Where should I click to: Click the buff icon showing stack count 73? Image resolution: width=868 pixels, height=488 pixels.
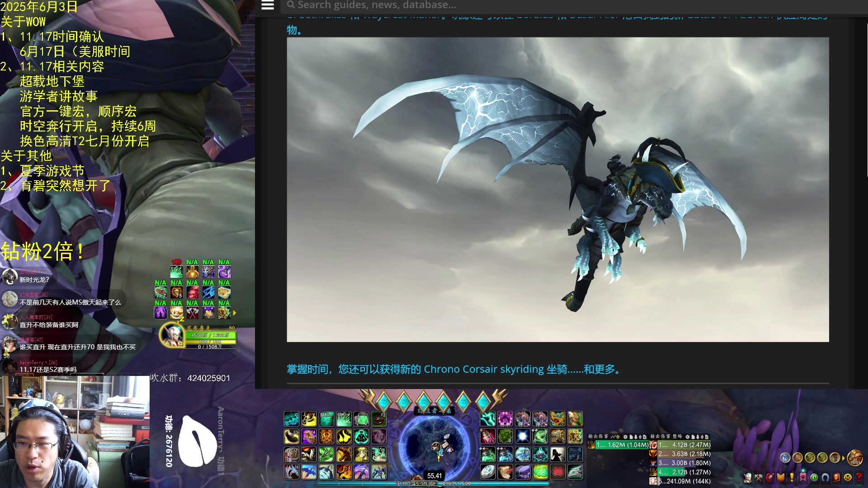click(x=176, y=292)
